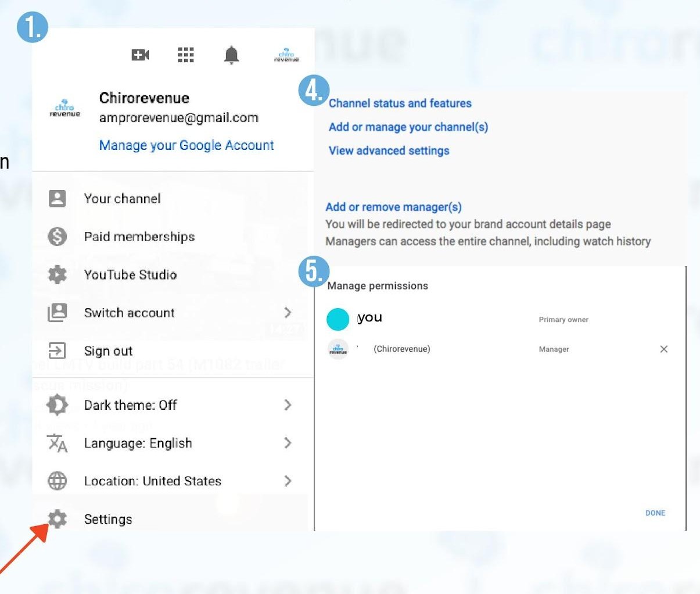The image size is (700, 594).
Task: Click Add or remove manager(s) link
Action: click(x=393, y=207)
